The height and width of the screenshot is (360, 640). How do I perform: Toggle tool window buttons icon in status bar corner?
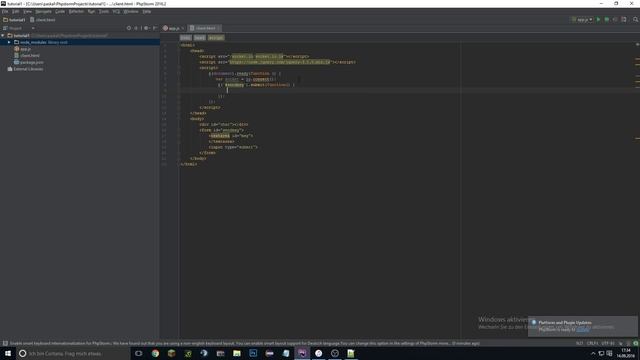[x=5, y=343]
